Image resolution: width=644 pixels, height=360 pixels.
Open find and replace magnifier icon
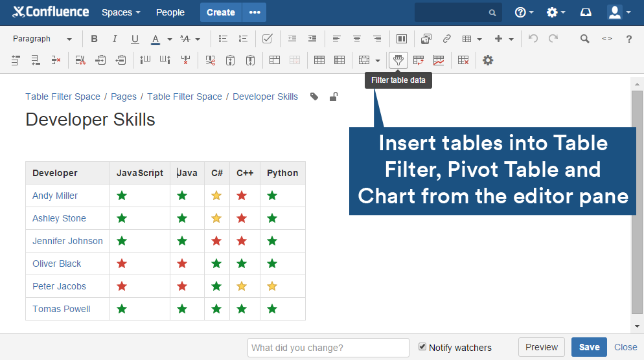[x=584, y=39]
